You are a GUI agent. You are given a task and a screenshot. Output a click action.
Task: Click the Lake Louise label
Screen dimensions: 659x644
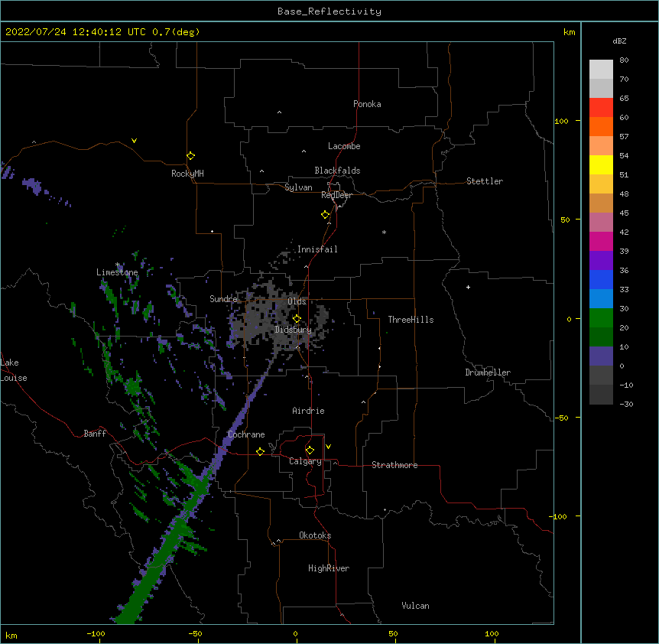[14, 370]
